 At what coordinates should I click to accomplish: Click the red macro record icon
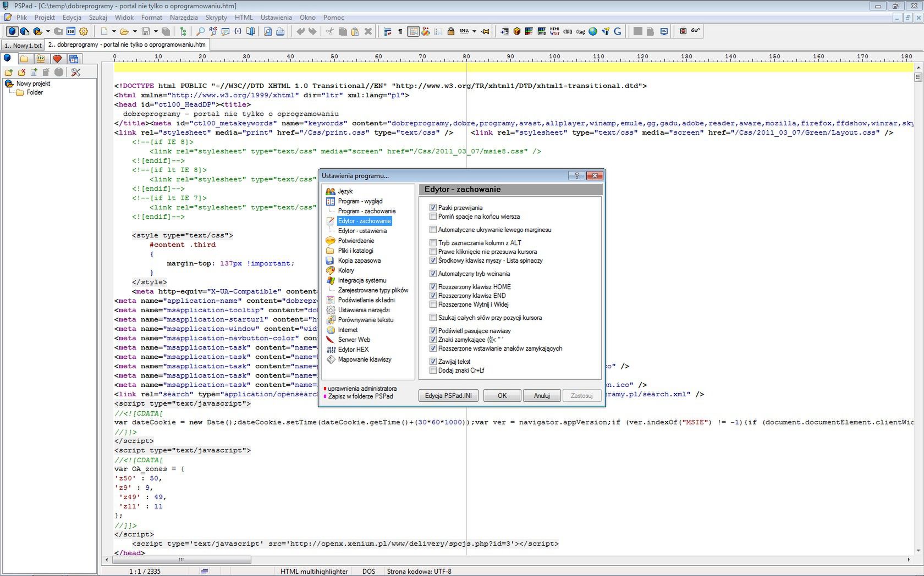tap(683, 31)
